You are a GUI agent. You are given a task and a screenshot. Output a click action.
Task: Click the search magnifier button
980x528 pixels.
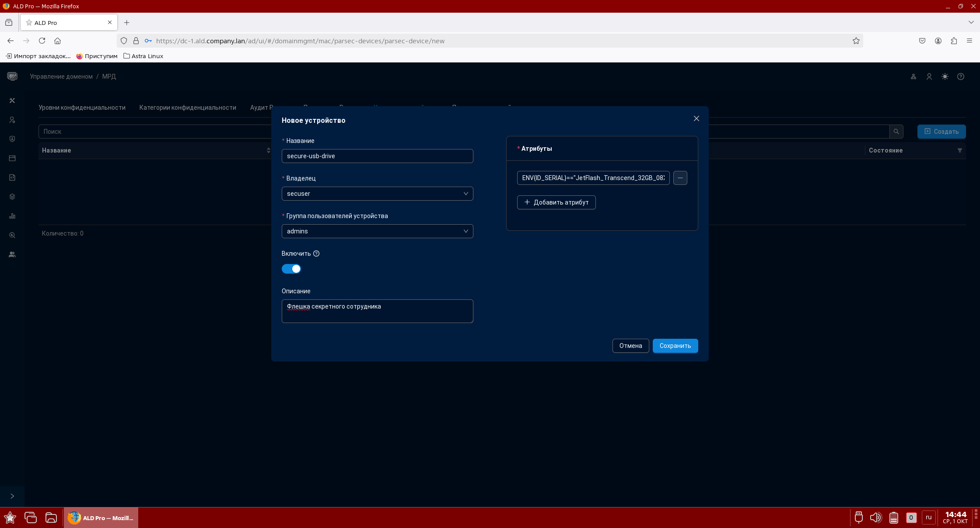click(896, 132)
